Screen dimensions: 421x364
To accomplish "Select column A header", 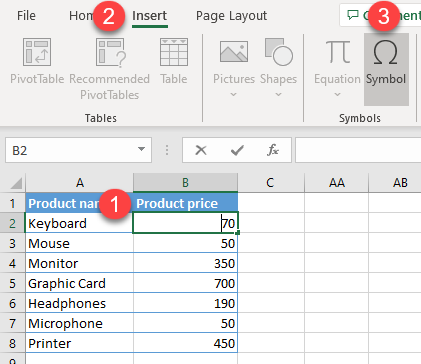I will click(x=79, y=183).
